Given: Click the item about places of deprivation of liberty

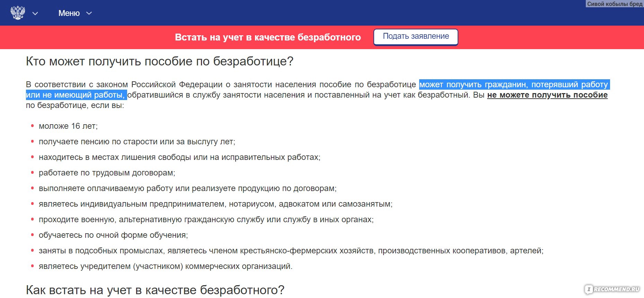Looking at the screenshot, I should [180, 156].
